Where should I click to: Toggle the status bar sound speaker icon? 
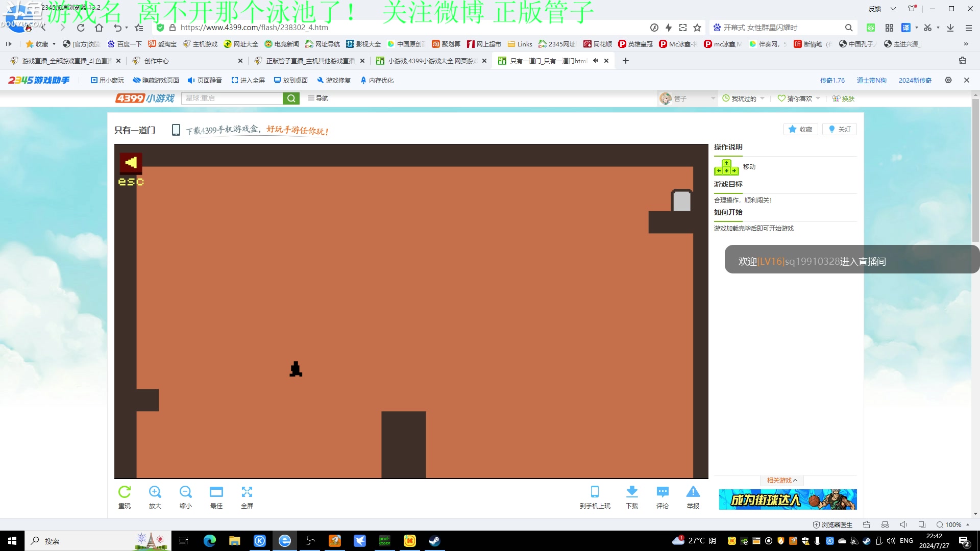coord(903,524)
